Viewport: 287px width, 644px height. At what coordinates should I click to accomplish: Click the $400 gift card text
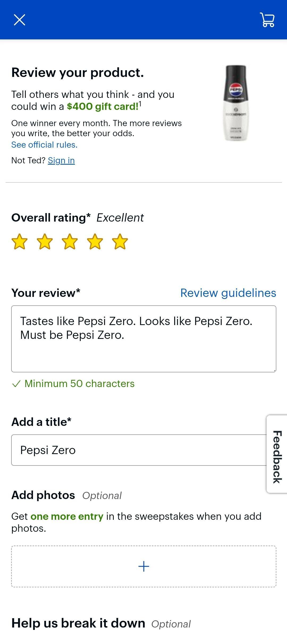tap(103, 106)
